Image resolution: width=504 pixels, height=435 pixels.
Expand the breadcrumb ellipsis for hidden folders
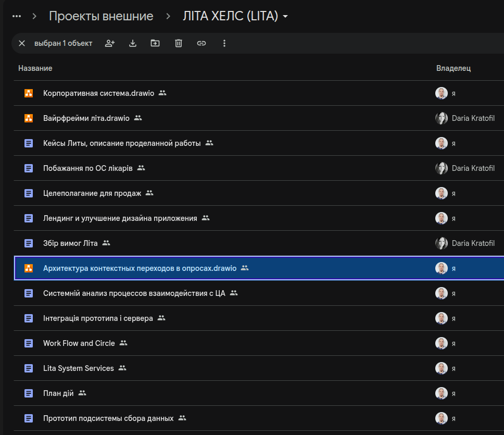[x=17, y=16]
